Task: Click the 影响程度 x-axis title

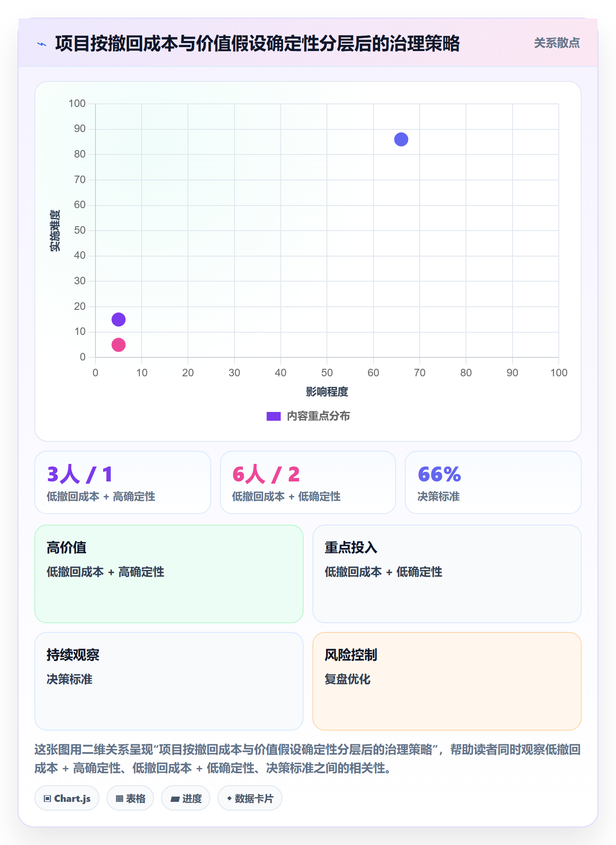Action: [x=327, y=392]
